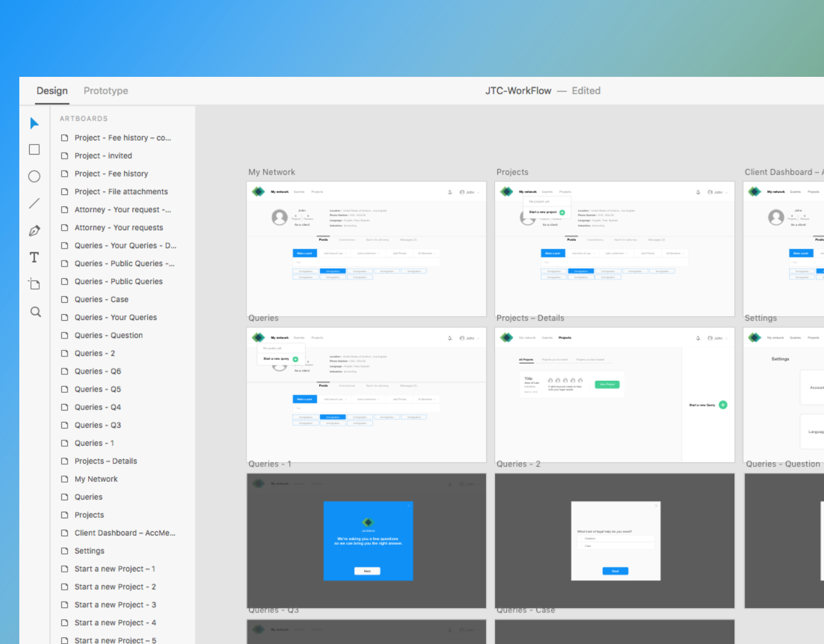
Task: Select 'Queries - Your Queries' artboard row
Action: [x=122, y=318]
